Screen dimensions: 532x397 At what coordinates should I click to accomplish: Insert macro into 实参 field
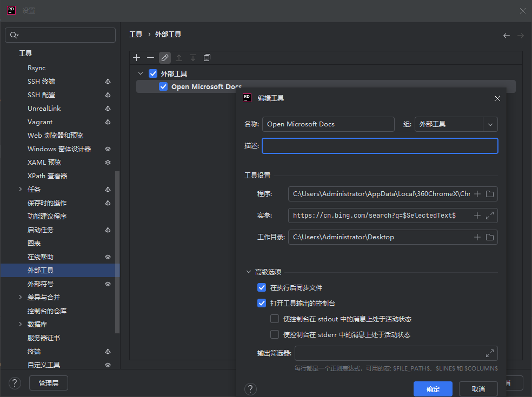pos(477,216)
